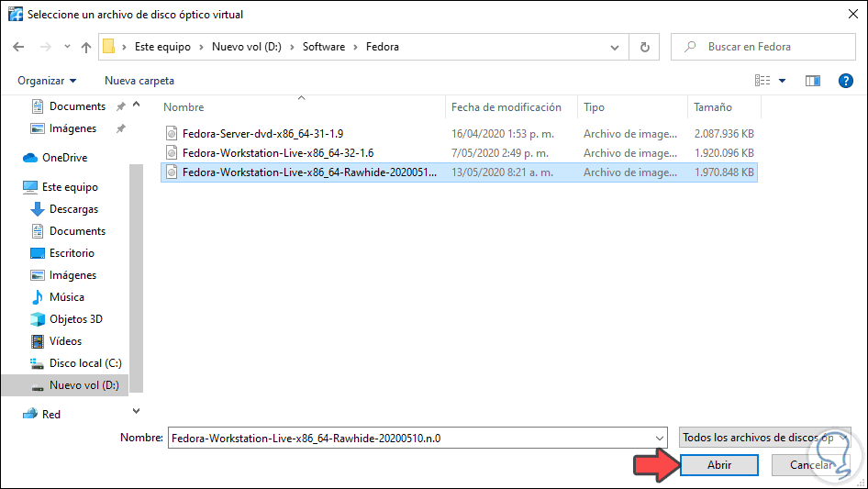868x489 pixels.
Task: Select Fedora-Workstation-Live-x86_64-32-1.6 file
Action: (x=459, y=153)
